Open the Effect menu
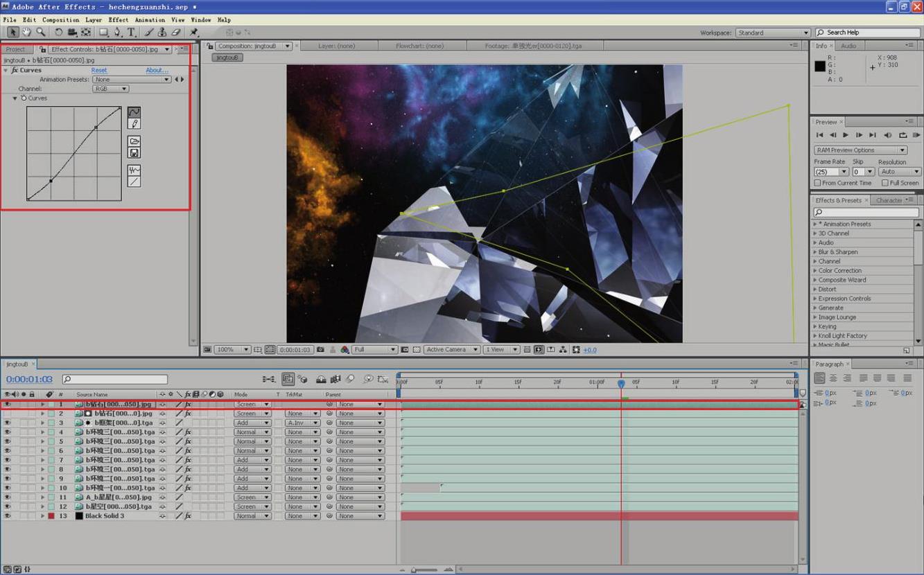 click(119, 20)
